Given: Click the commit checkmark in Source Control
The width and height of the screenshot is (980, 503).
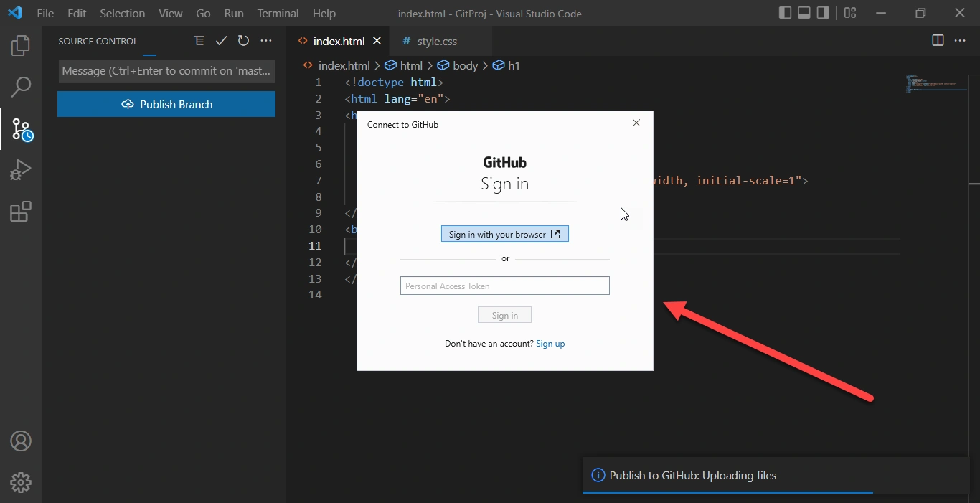Looking at the screenshot, I should pos(221,41).
